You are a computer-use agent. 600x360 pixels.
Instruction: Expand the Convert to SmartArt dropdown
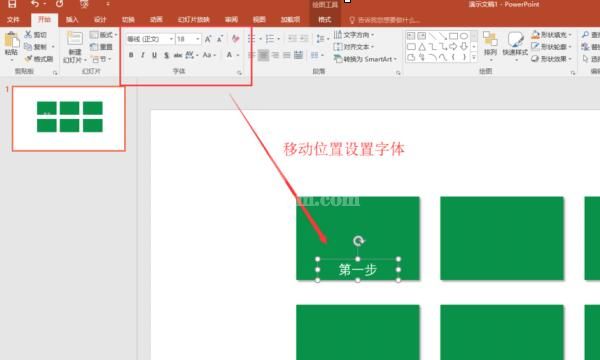tap(365, 59)
